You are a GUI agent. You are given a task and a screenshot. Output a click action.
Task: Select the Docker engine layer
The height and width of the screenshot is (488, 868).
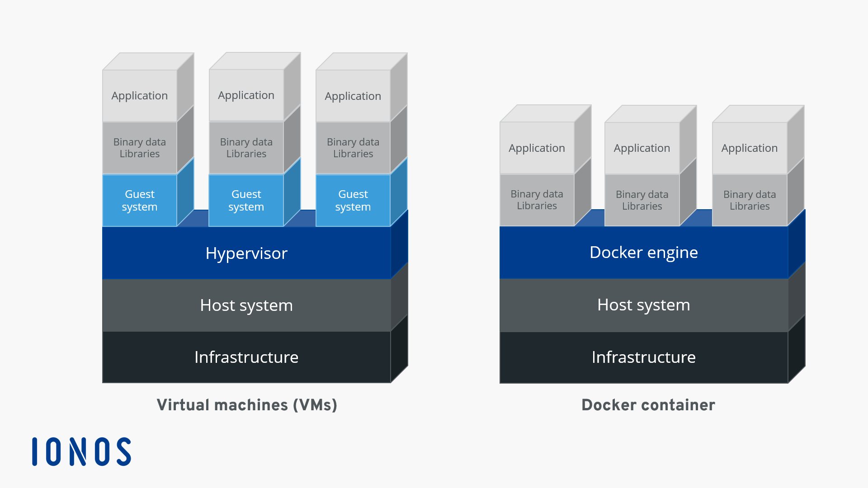(x=644, y=252)
